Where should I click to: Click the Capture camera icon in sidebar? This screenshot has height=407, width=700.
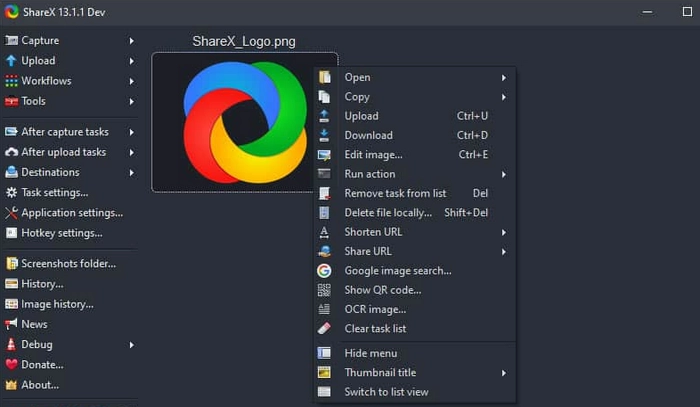pos(11,41)
